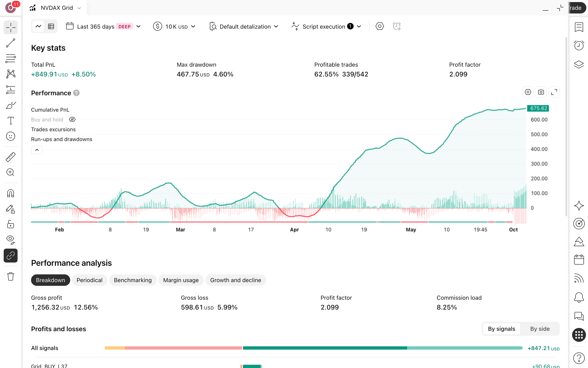
Task: Expand Script execution dropdown
Action: click(326, 26)
